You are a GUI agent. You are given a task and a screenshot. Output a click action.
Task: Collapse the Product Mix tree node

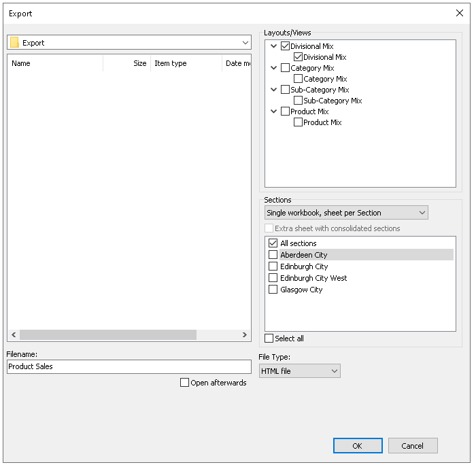coord(273,111)
